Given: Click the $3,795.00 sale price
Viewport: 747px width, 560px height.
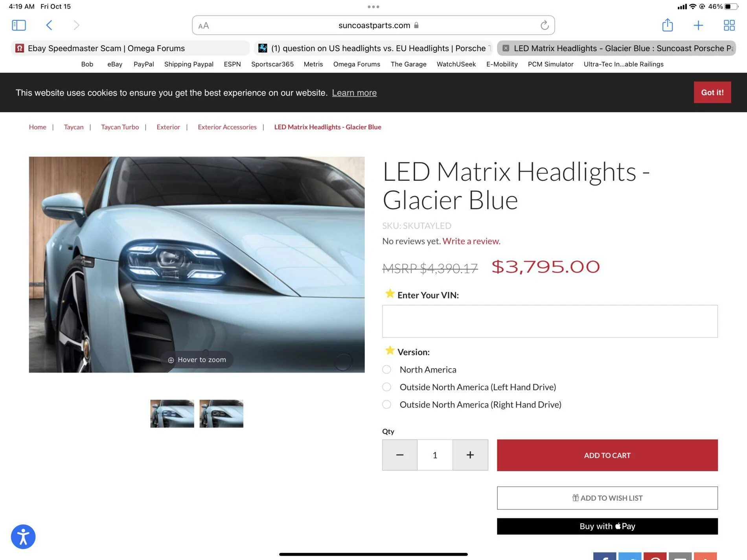Looking at the screenshot, I should point(546,267).
